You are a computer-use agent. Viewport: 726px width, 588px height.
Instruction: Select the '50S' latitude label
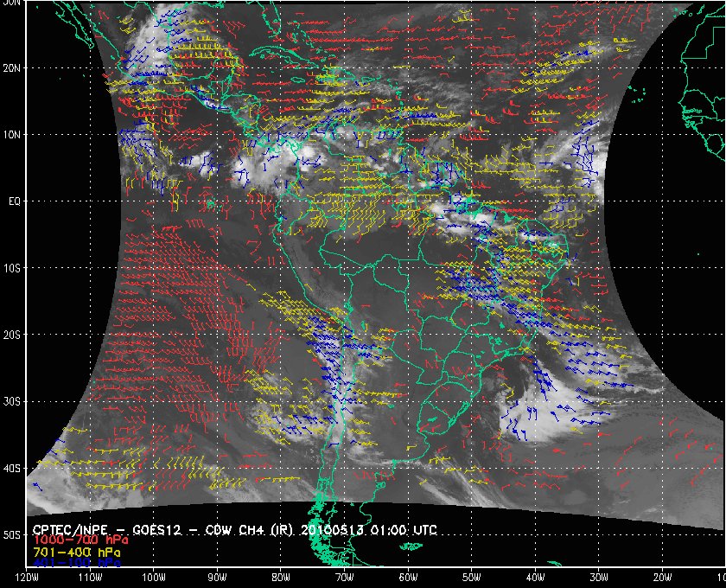click(12, 534)
